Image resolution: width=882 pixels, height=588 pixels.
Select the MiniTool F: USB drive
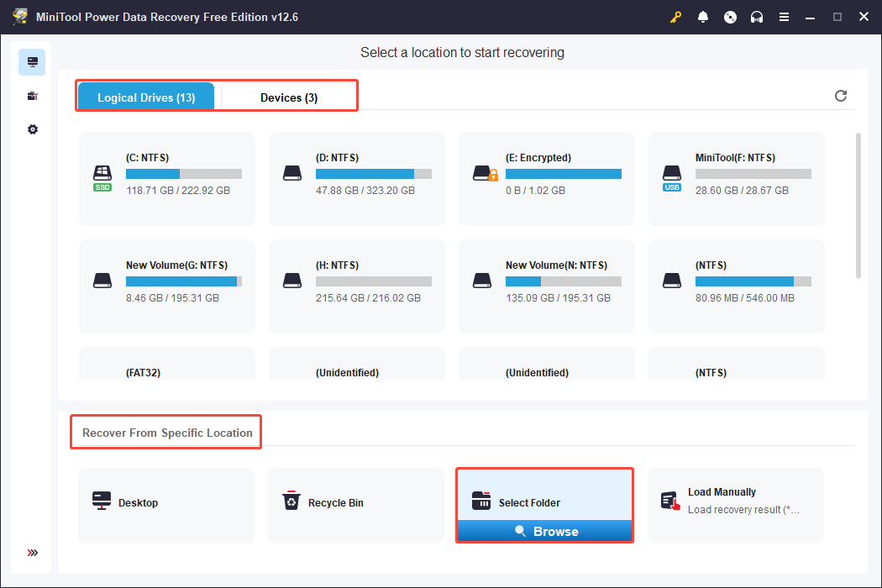click(736, 178)
